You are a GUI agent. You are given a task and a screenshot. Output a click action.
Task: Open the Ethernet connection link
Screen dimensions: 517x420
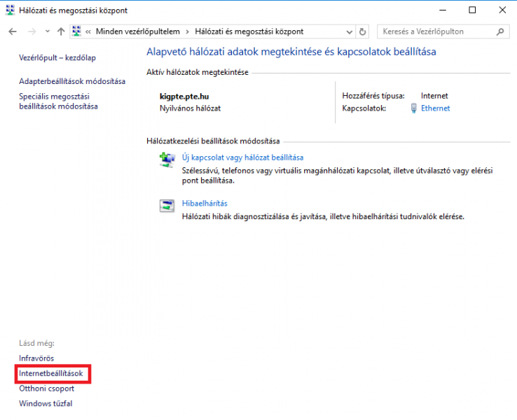pyautogui.click(x=435, y=108)
